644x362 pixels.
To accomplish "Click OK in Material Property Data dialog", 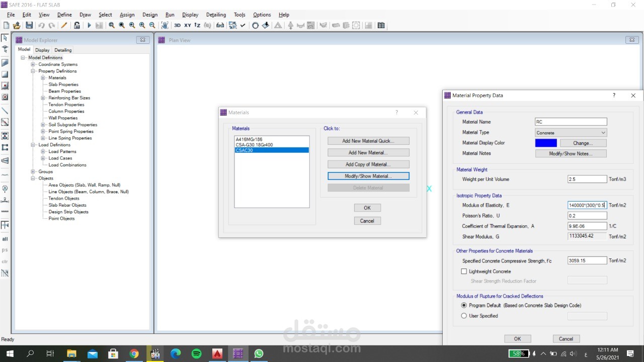I will [517, 339].
